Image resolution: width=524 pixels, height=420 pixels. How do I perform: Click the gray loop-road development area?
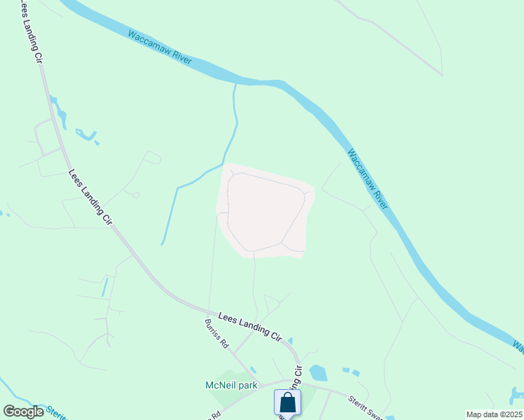click(x=266, y=211)
